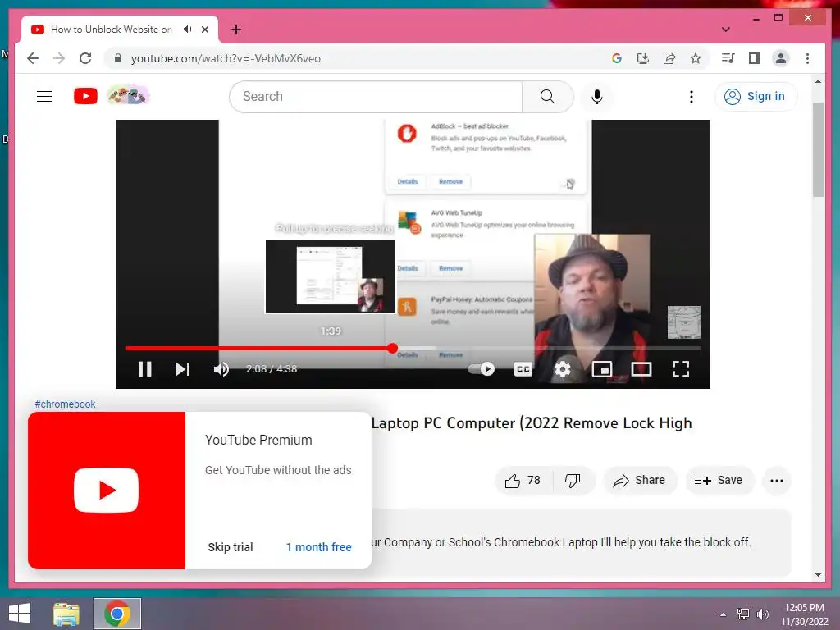This screenshot has width=840, height=630.
Task: Open the #chromebook hashtag link
Action: pyautogui.click(x=66, y=404)
